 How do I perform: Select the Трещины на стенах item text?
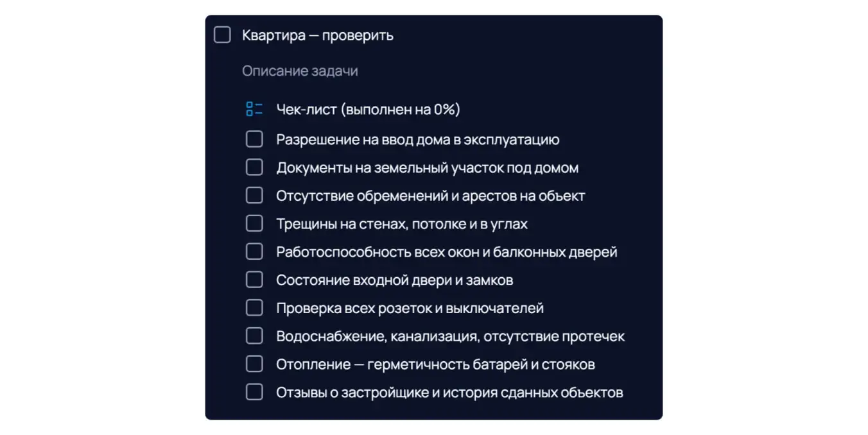click(x=402, y=224)
